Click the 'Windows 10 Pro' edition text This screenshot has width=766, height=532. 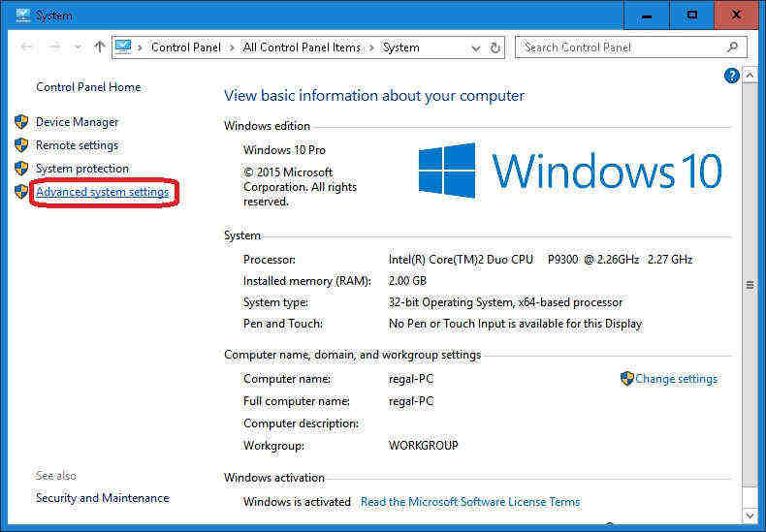[284, 150]
